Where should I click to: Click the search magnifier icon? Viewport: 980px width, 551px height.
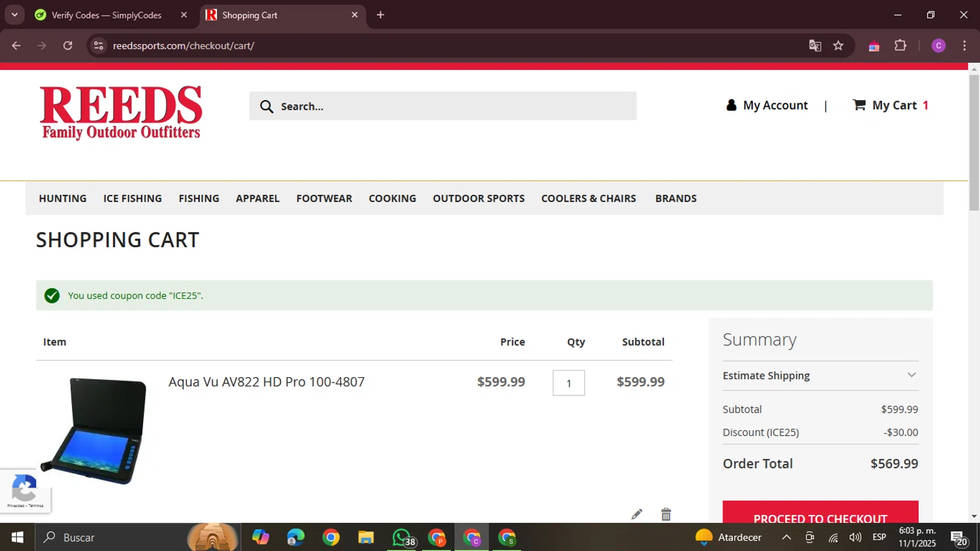pyautogui.click(x=267, y=107)
